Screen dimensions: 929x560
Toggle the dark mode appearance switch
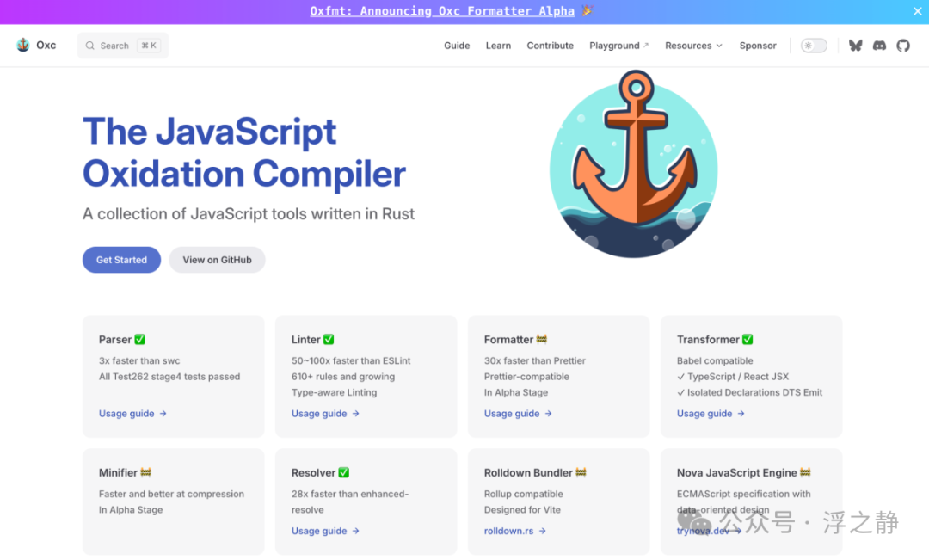pos(814,46)
